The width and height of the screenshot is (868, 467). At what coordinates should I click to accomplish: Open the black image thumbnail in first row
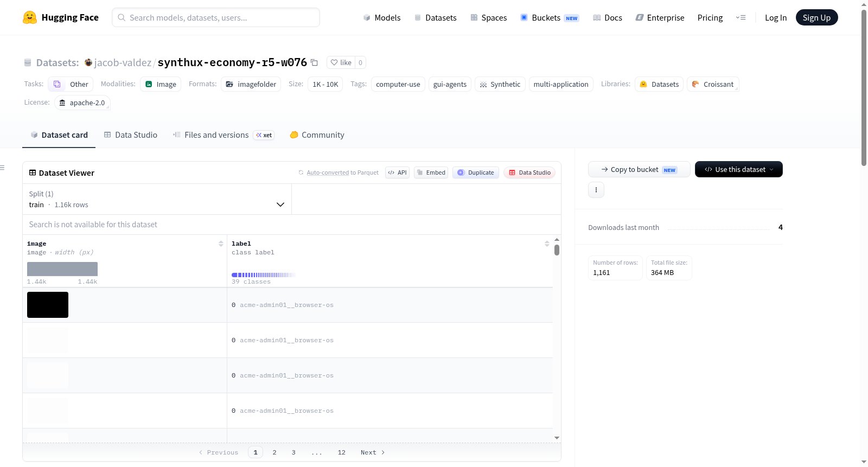48,305
